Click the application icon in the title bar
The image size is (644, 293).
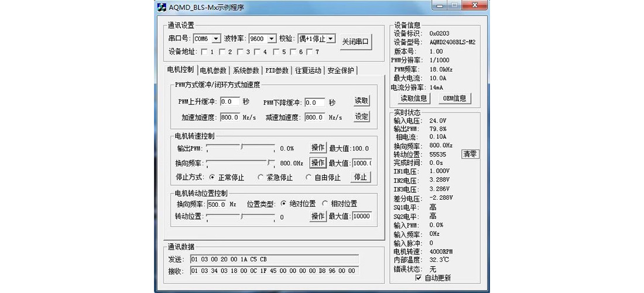(162, 7)
